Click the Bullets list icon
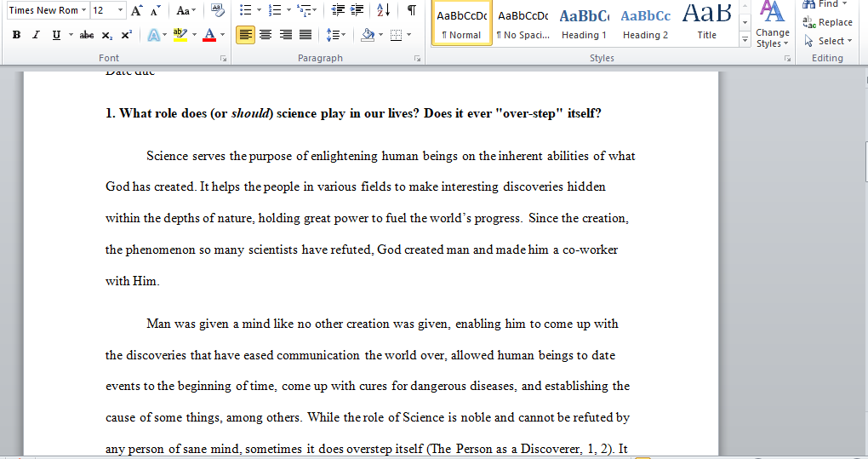Image resolution: width=868 pixels, height=459 pixels. coord(246,10)
